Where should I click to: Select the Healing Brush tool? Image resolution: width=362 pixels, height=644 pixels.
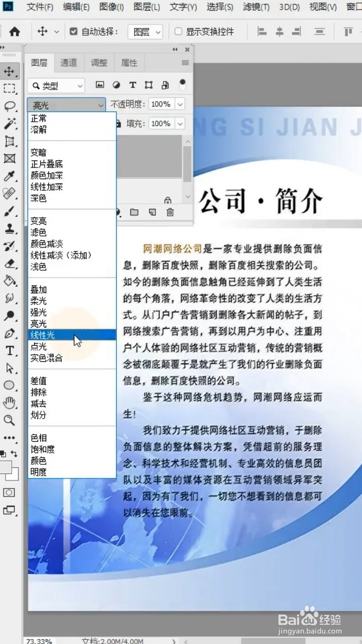[9, 194]
